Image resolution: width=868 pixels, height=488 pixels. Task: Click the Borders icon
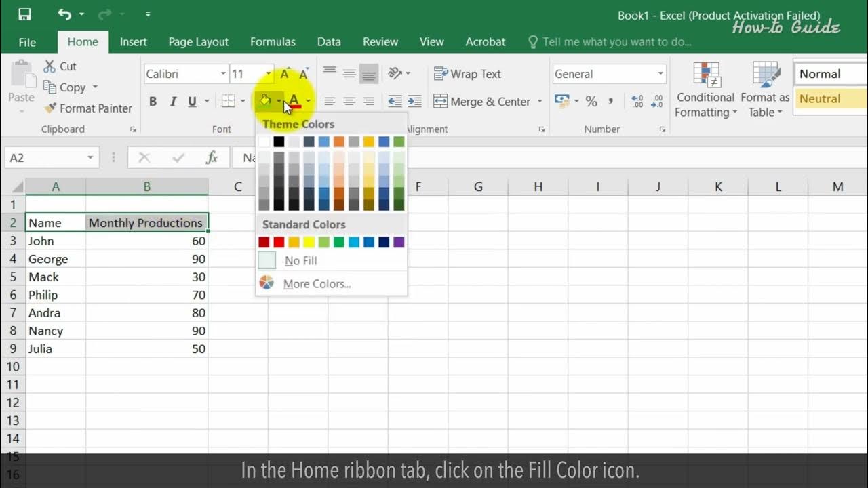[x=229, y=102]
